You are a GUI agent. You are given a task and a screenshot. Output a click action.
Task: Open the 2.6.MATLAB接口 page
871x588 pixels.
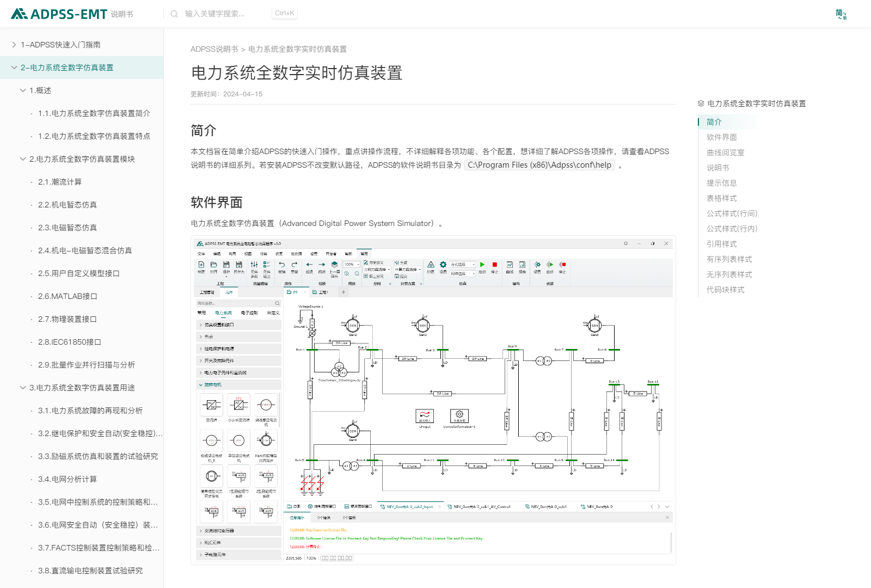[x=68, y=296]
